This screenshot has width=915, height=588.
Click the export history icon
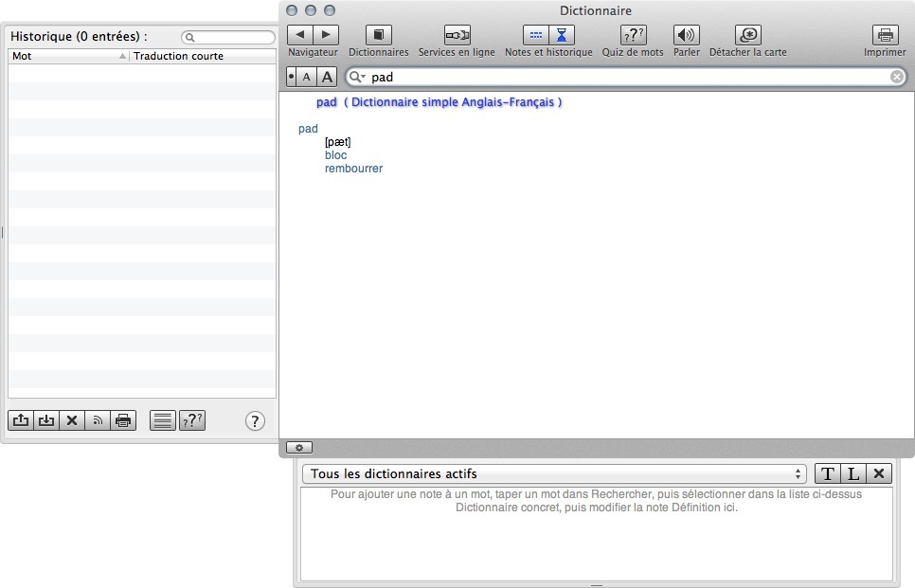click(21, 420)
